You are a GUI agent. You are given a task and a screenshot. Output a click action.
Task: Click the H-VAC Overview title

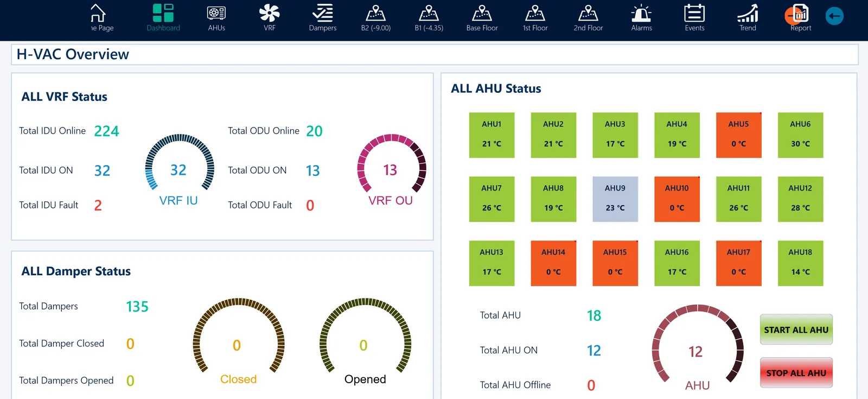coord(73,54)
